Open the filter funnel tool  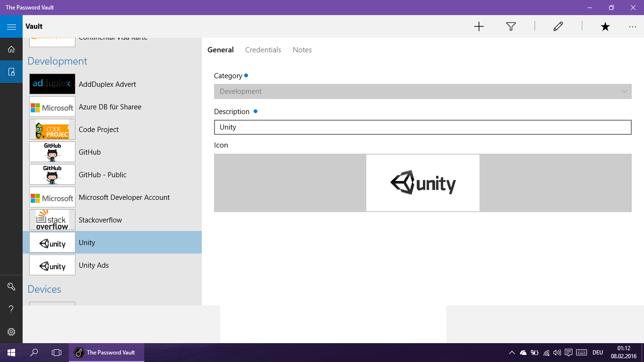pos(511,26)
